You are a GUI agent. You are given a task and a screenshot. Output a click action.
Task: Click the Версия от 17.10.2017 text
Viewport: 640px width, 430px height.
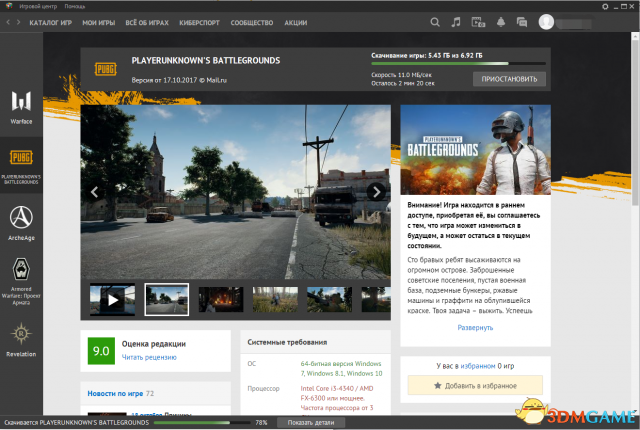pos(179,80)
